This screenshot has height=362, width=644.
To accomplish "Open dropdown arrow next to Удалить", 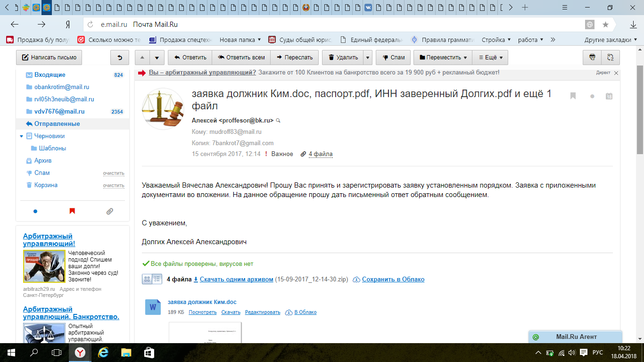I will [368, 58].
